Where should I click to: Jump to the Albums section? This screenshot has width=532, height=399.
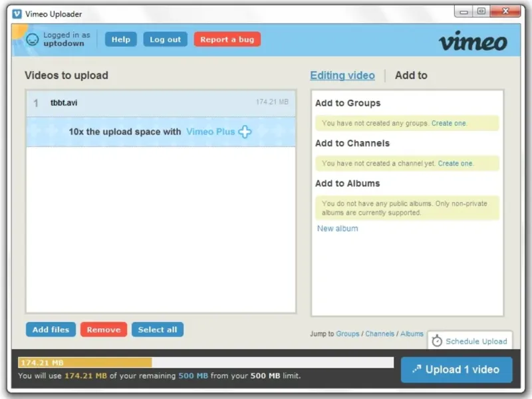(412, 334)
